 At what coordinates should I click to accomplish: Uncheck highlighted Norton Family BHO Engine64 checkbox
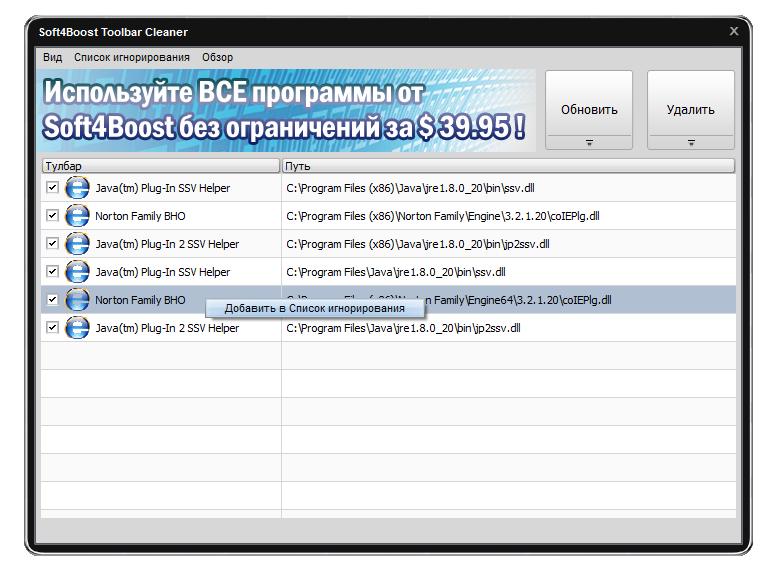click(x=52, y=300)
